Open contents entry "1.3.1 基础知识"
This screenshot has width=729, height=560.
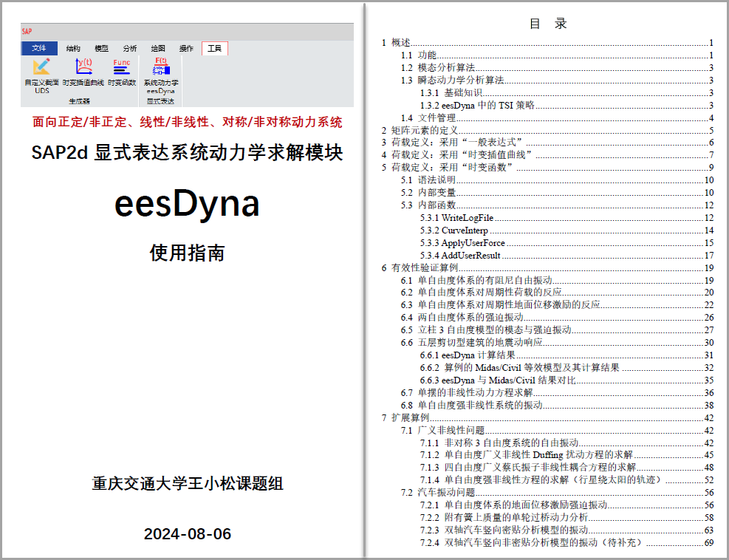point(567,93)
